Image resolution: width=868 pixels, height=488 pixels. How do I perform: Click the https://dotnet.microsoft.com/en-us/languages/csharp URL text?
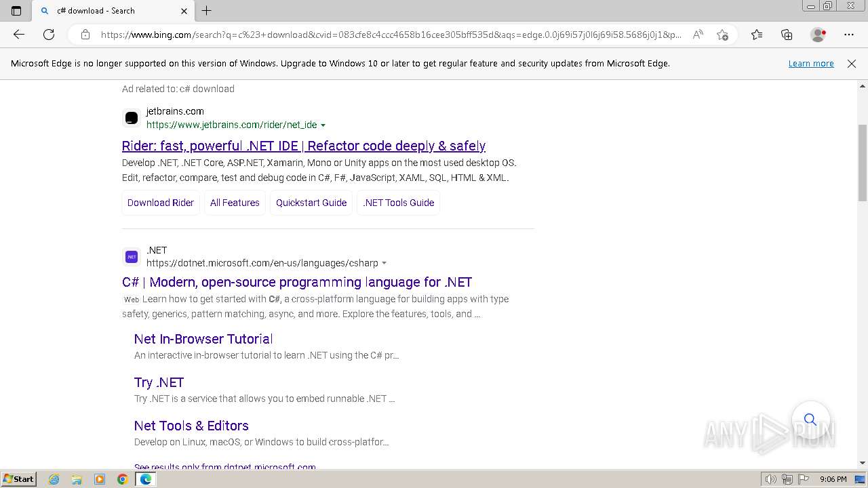point(262,263)
